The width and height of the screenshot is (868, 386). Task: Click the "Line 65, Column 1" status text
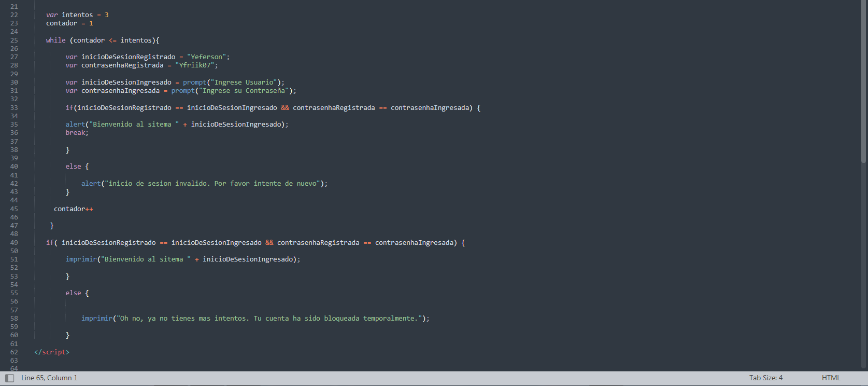49,378
